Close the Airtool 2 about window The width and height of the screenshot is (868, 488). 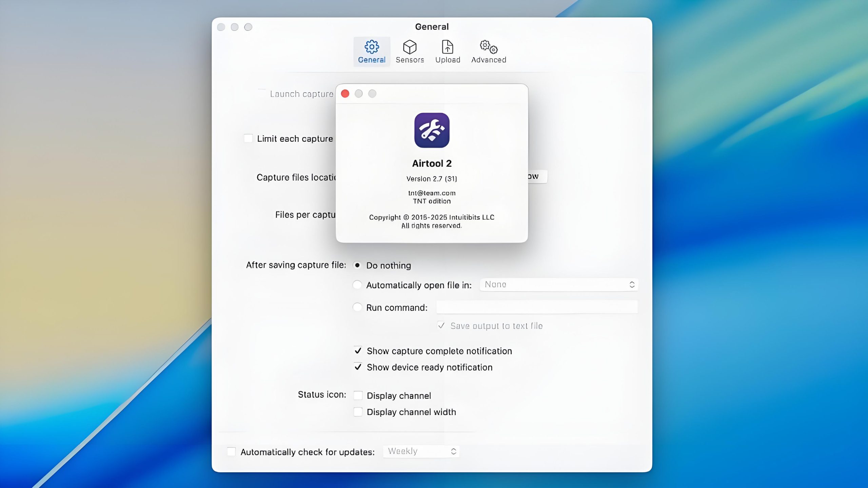(345, 94)
